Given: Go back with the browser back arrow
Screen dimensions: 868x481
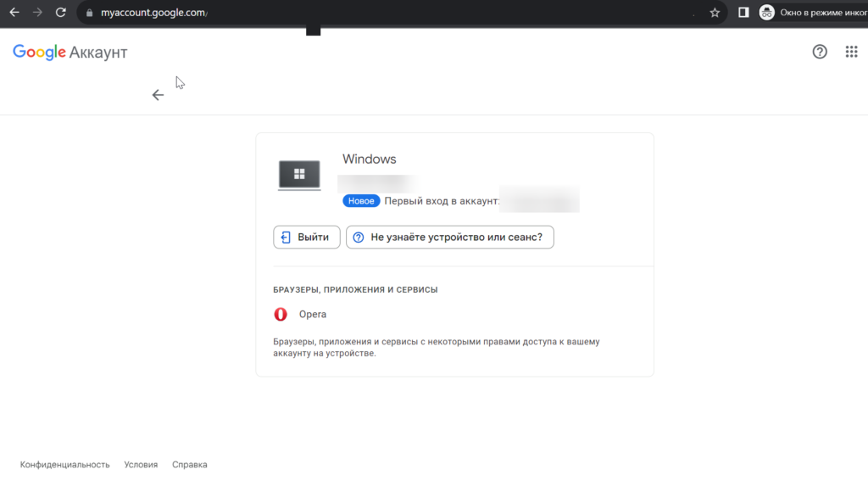Looking at the screenshot, I should 14,12.
